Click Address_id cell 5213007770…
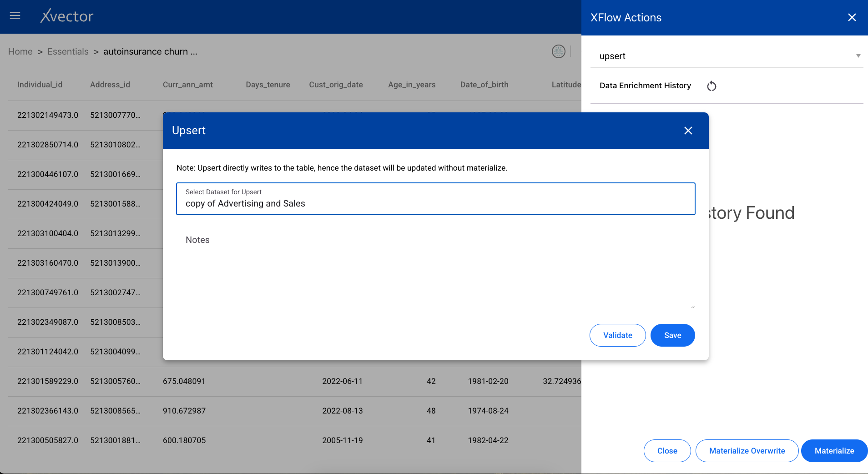This screenshot has height=474, width=868. pos(116,115)
